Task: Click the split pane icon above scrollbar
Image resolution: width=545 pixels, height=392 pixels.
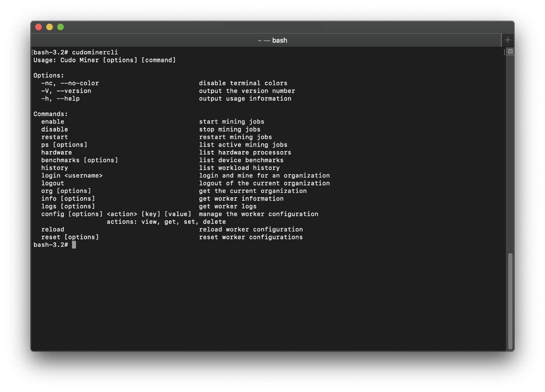Action: click(x=510, y=52)
